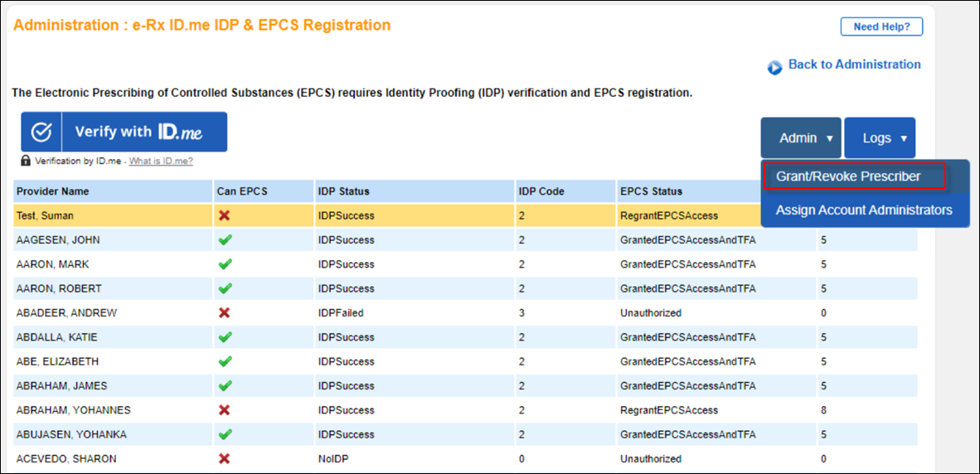Select Grant/Revoke Prescriber menu option
The height and width of the screenshot is (474, 980).
click(848, 177)
